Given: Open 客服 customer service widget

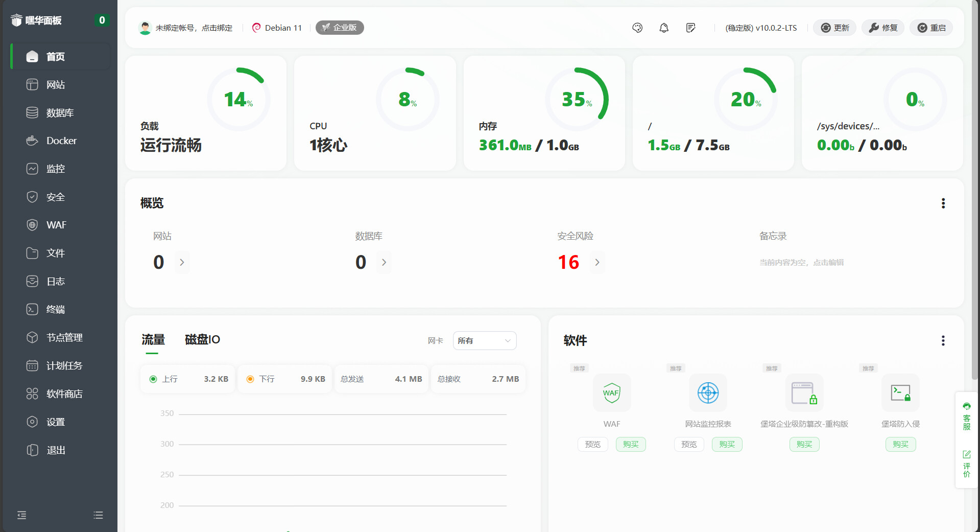Looking at the screenshot, I should point(966,416).
